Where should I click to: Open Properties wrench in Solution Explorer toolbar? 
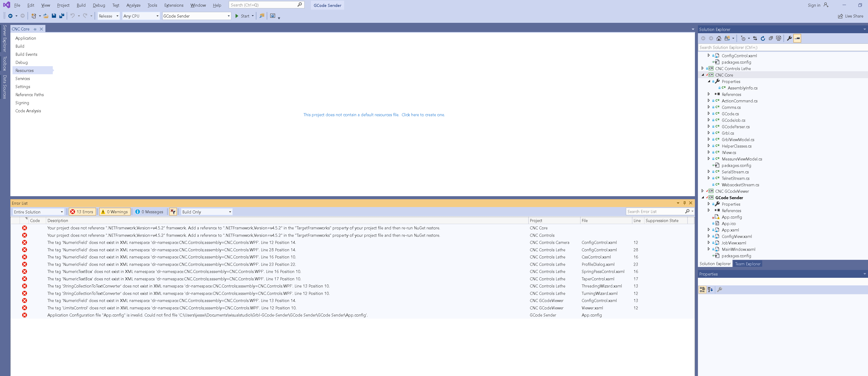tap(789, 38)
